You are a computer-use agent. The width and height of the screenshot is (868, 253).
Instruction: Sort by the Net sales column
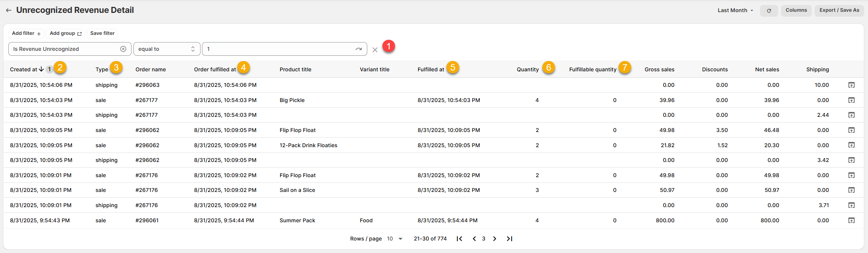[x=767, y=69]
